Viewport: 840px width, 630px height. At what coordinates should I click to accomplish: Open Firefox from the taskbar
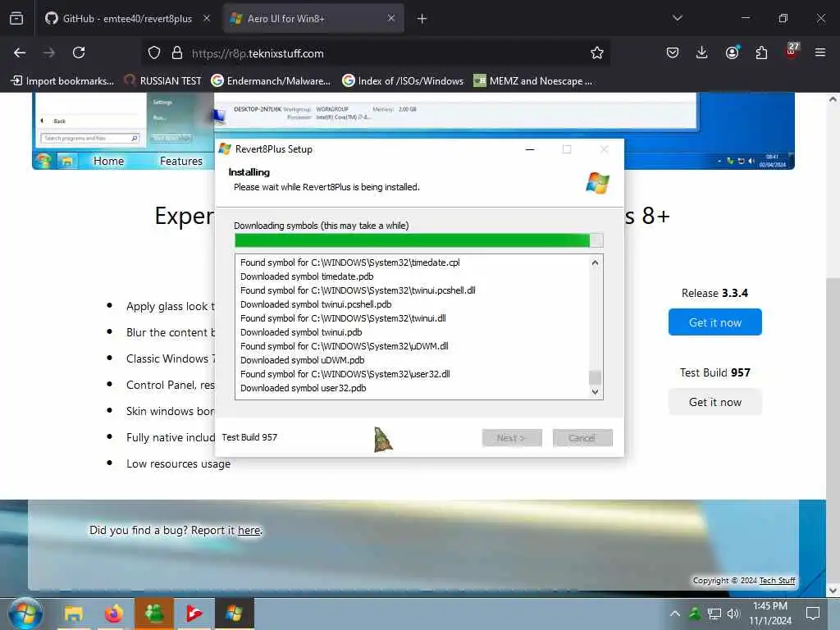point(113,614)
